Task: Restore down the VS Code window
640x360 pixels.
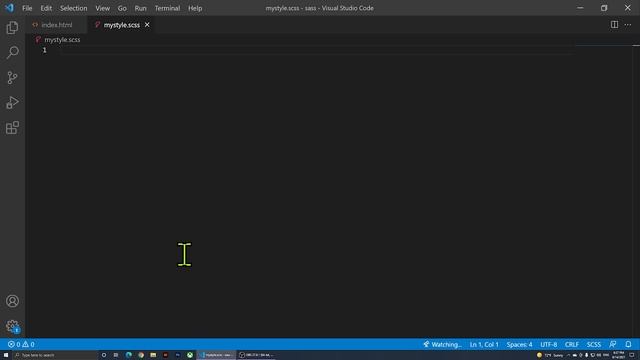Action: (x=604, y=8)
